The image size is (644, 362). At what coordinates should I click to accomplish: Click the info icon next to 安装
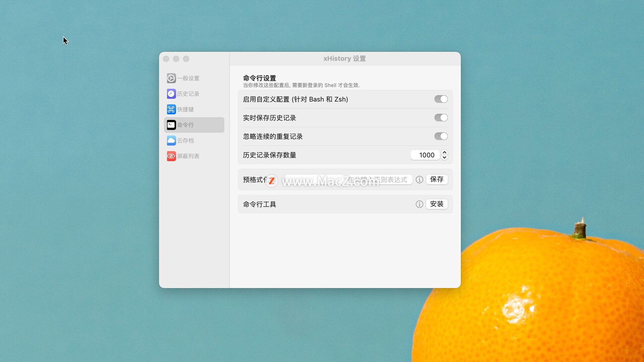(419, 204)
